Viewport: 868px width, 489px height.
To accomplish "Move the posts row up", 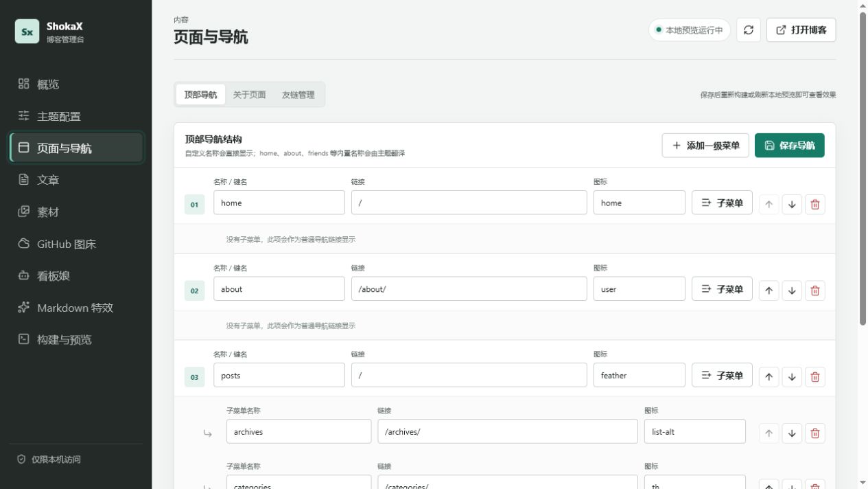I will coord(769,376).
